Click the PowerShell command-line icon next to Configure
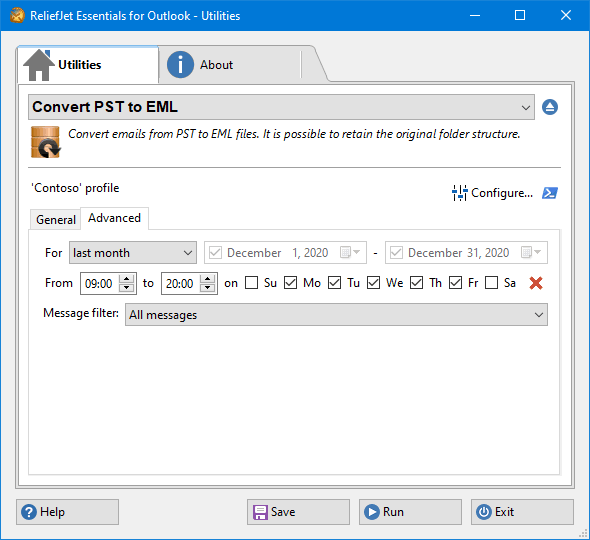590x540 pixels. 549,193
